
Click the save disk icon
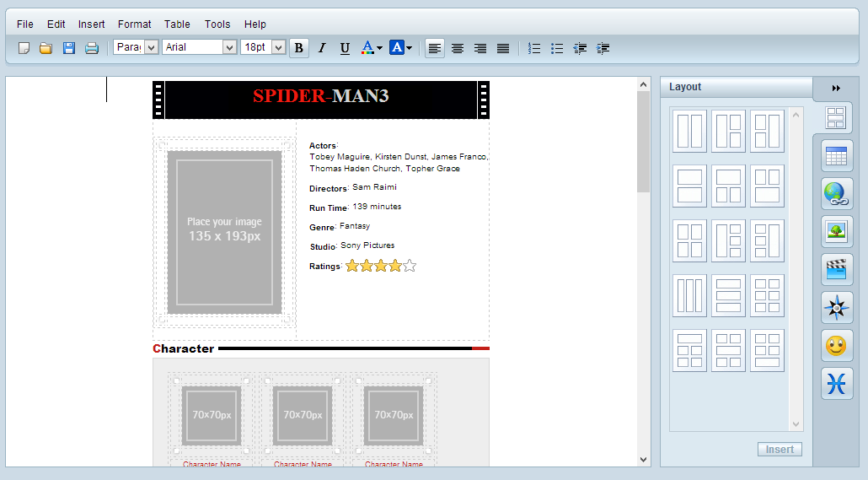click(x=69, y=48)
